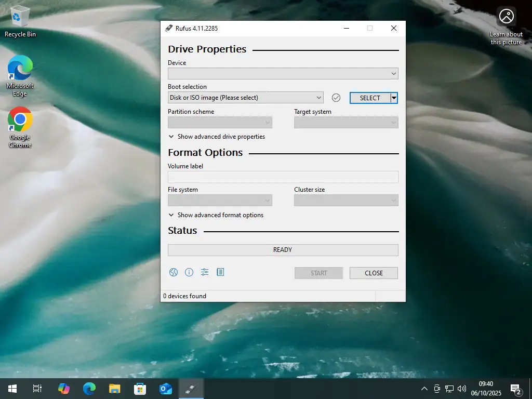The height and width of the screenshot is (399, 532).
Task: Open the Rufus about info icon
Action: pos(189,272)
